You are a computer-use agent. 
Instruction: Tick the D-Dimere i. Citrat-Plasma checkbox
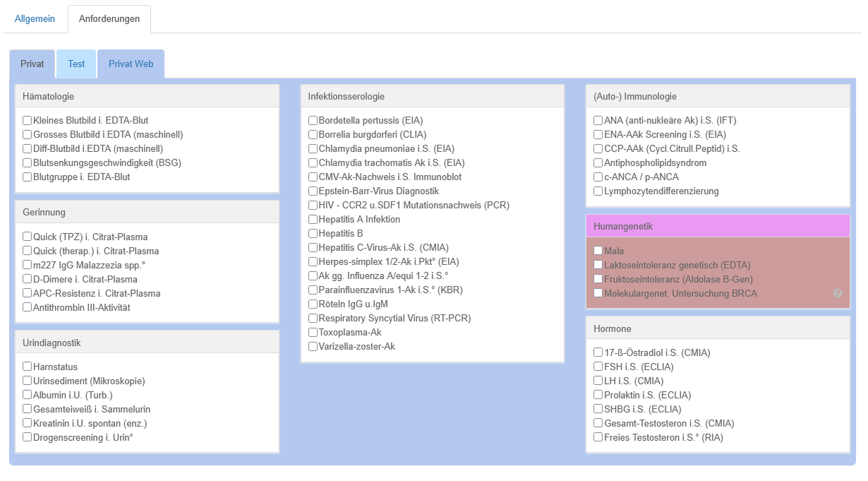(x=28, y=280)
